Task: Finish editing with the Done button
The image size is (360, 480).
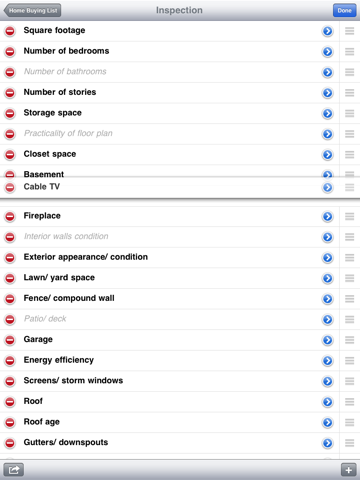Action: [x=344, y=10]
